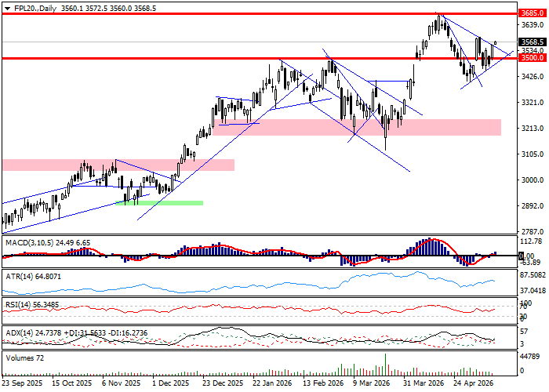Viewport: 549px width, 392px height.
Task: Select the MACD zero level label 0.00
Action: (526, 256)
